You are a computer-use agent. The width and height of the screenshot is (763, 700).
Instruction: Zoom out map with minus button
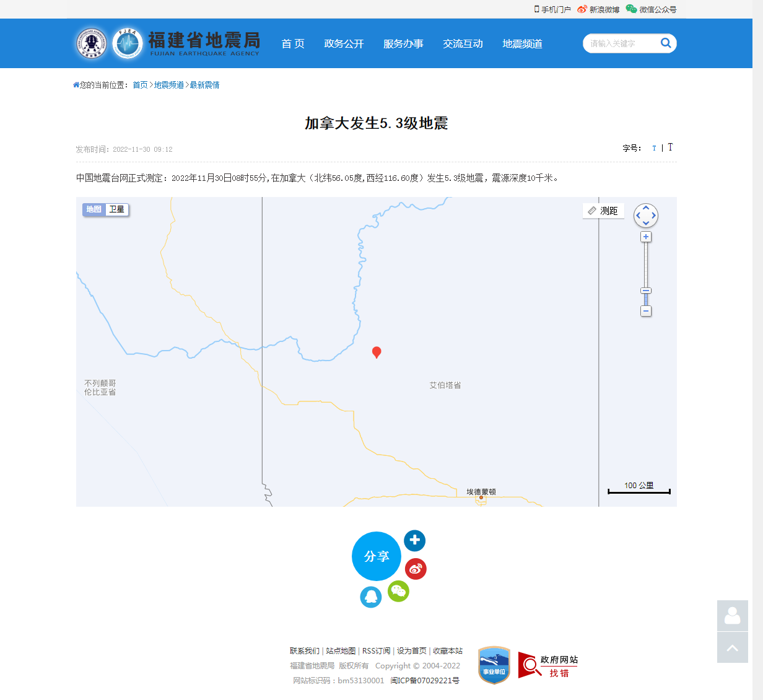click(646, 311)
